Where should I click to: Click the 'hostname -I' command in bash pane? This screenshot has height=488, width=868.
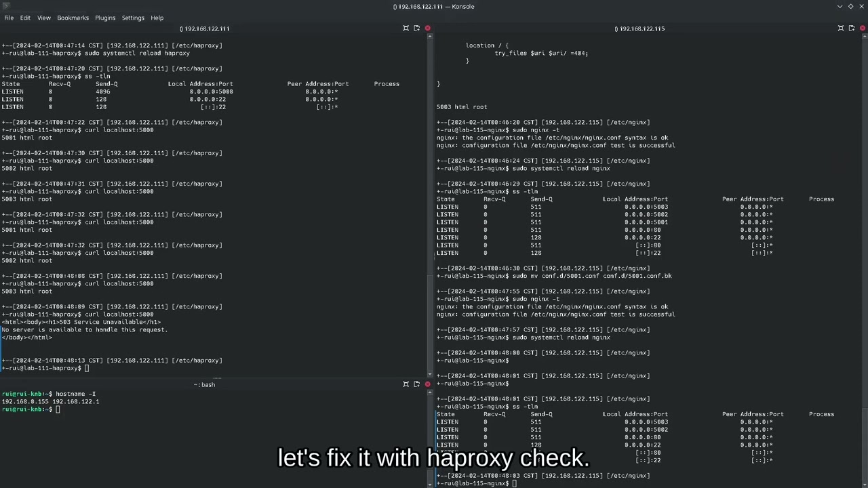pyautogui.click(x=75, y=394)
